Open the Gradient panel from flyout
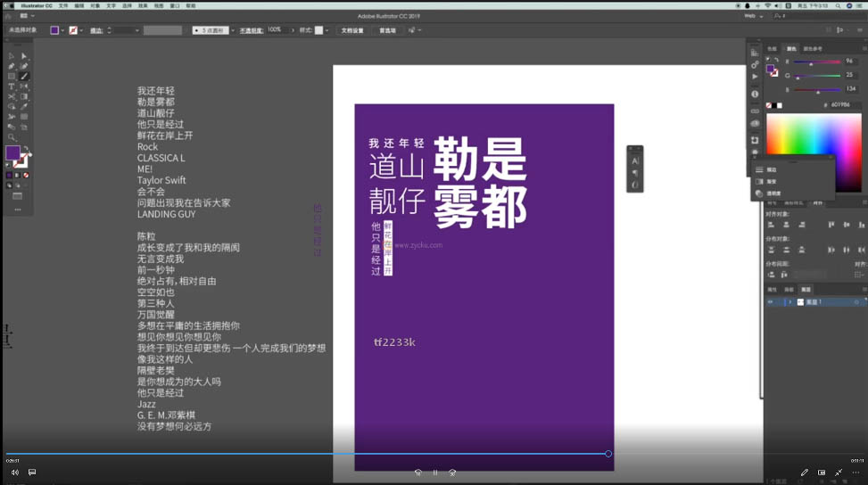 pyautogui.click(x=766, y=181)
